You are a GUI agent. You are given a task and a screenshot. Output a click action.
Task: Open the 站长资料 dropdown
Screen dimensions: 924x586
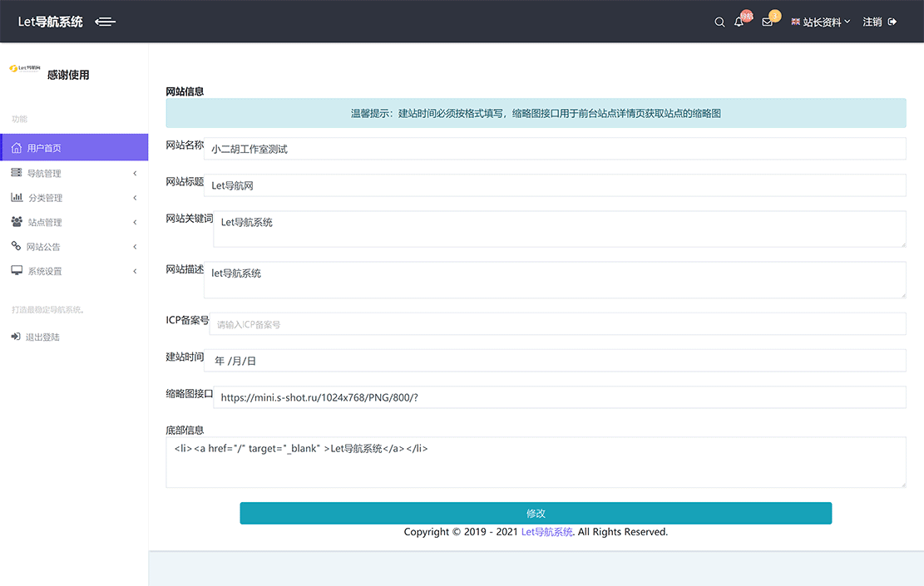821,22
